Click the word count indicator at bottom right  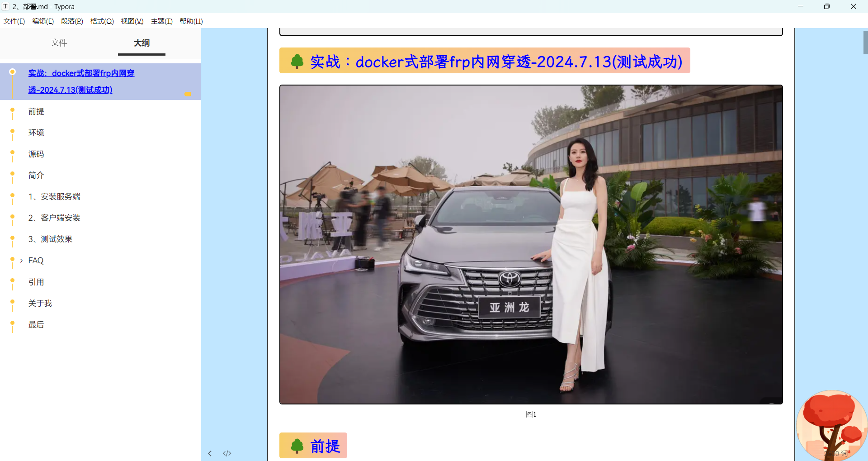(x=836, y=453)
